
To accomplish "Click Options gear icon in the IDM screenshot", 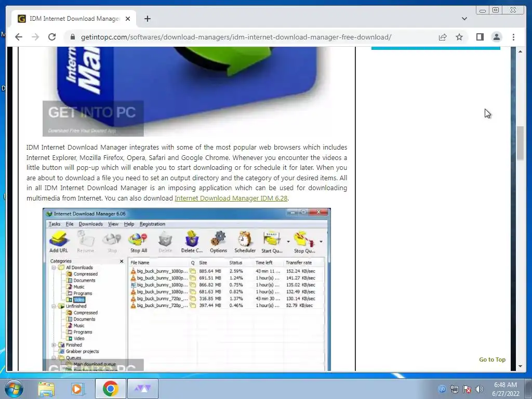I will click(218, 242).
